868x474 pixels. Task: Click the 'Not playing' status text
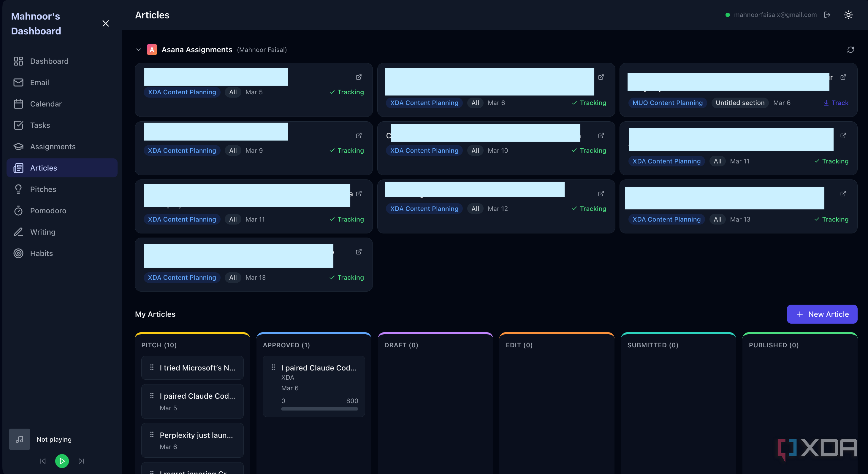(54, 439)
